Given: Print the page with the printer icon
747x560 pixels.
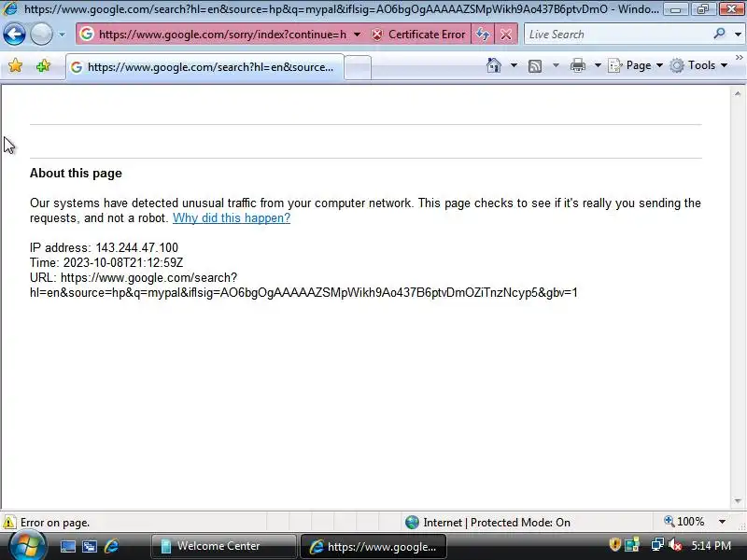Looking at the screenshot, I should (x=577, y=65).
